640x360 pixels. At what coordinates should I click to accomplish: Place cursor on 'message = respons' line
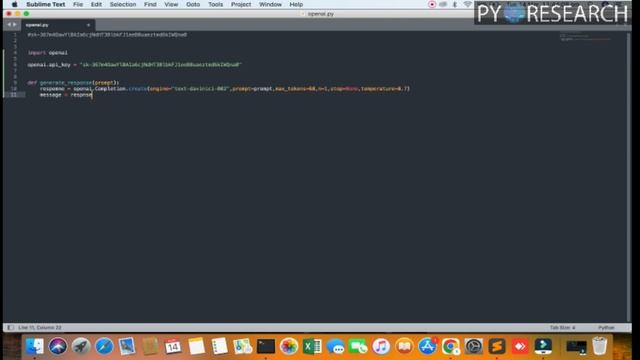click(66, 95)
